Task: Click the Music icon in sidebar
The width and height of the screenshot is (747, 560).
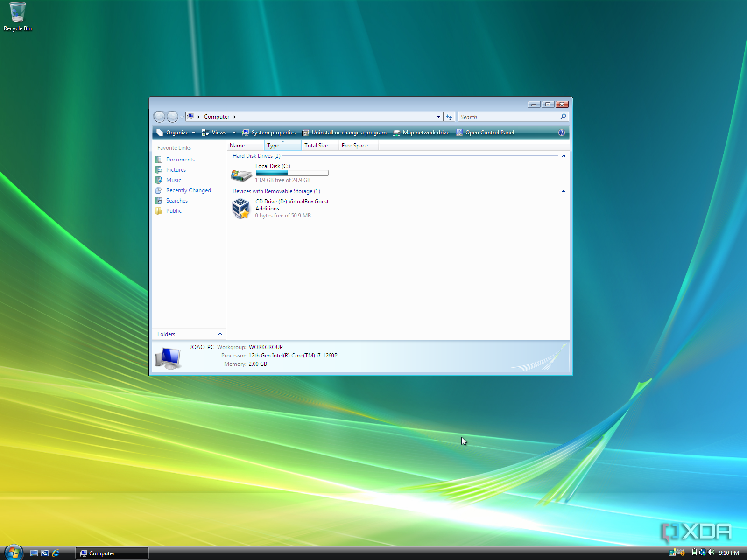Action: (159, 180)
